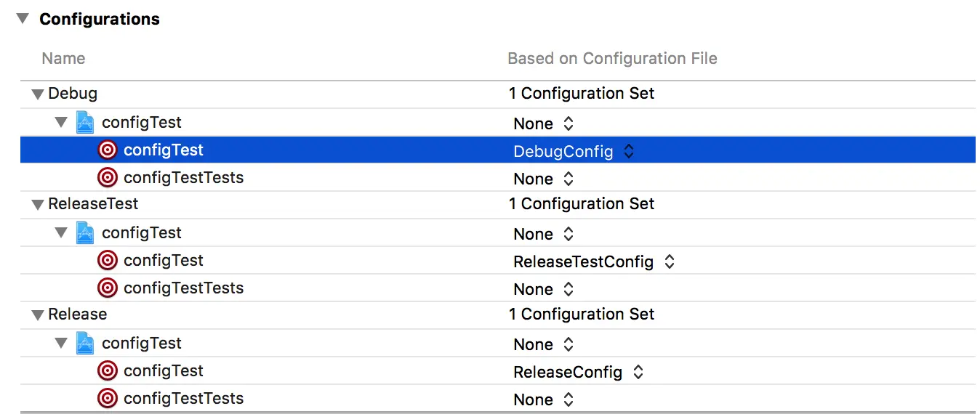Open the DebugConfig dropdown menu
The height and width of the screenshot is (414, 980).
click(574, 151)
